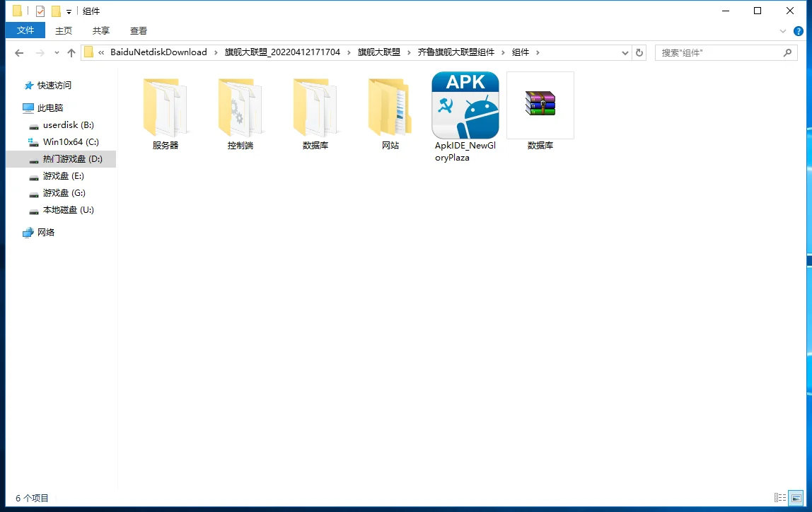Image resolution: width=812 pixels, height=512 pixels.
Task: Switch to the 查看 ribbon tab
Action: point(139,30)
